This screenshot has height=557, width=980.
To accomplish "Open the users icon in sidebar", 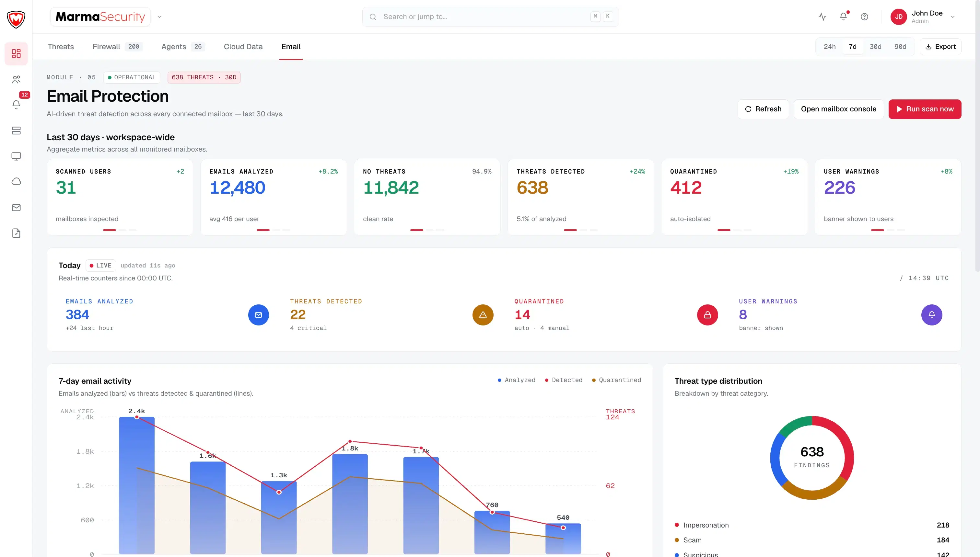I will pyautogui.click(x=16, y=79).
